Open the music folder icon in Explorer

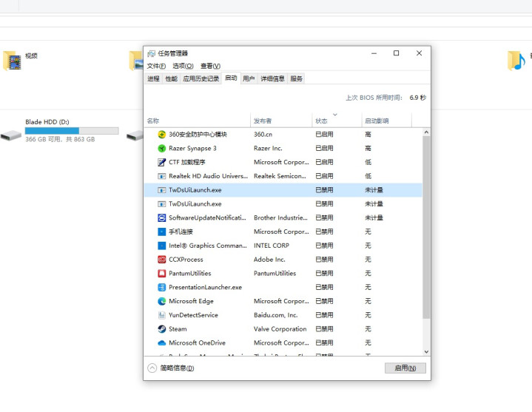tap(516, 61)
